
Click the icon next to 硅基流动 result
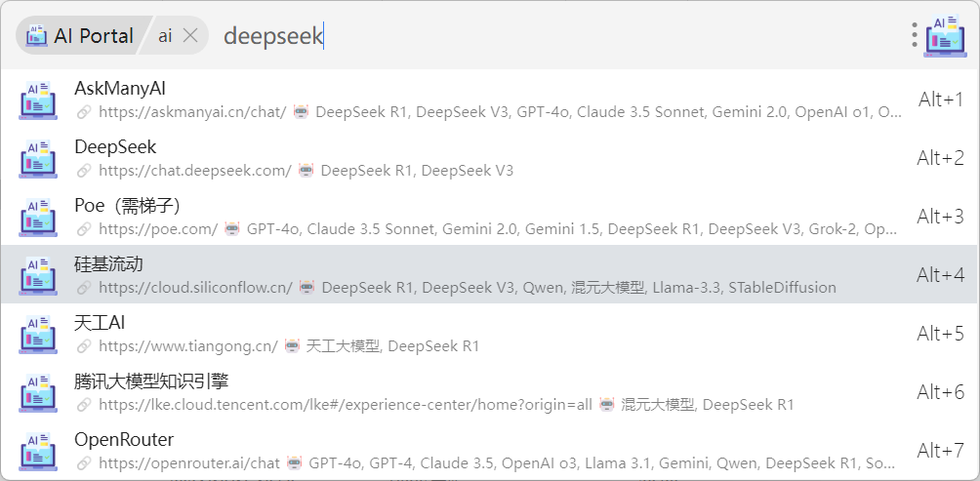click(x=38, y=275)
